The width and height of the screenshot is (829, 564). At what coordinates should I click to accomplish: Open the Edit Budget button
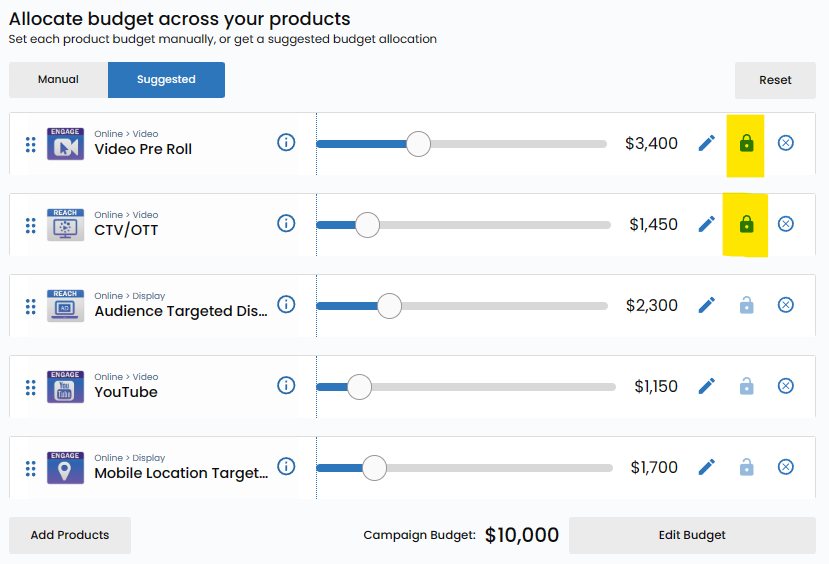[692, 535]
